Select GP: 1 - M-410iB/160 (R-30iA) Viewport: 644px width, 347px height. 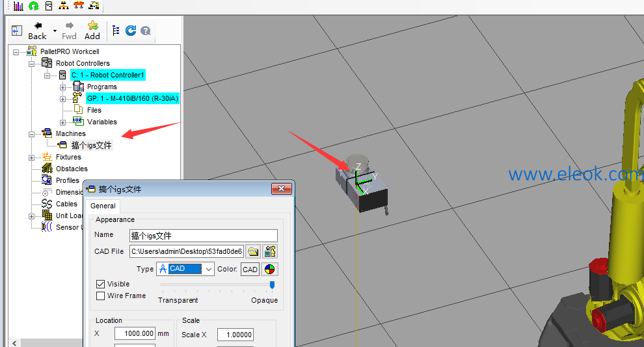[x=133, y=98]
